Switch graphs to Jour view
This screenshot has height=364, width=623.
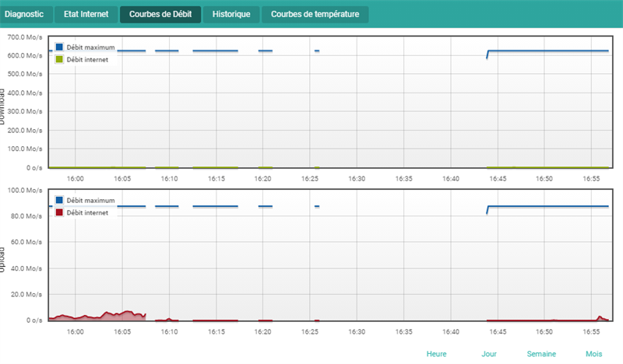[x=489, y=354]
